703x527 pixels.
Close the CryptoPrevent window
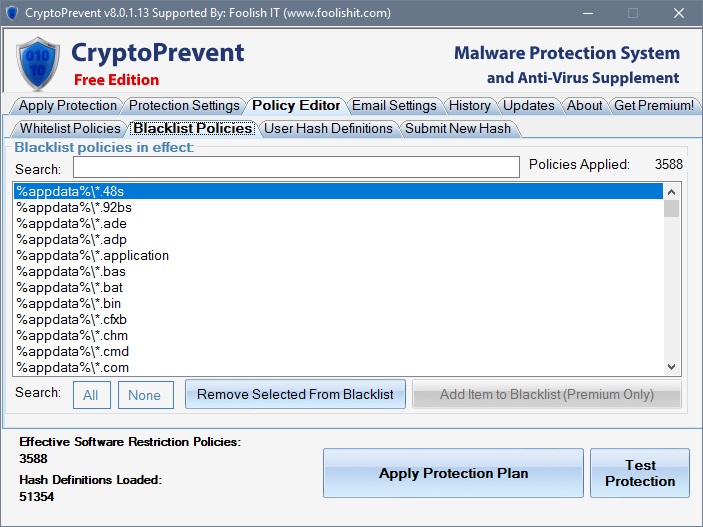tap(679, 13)
